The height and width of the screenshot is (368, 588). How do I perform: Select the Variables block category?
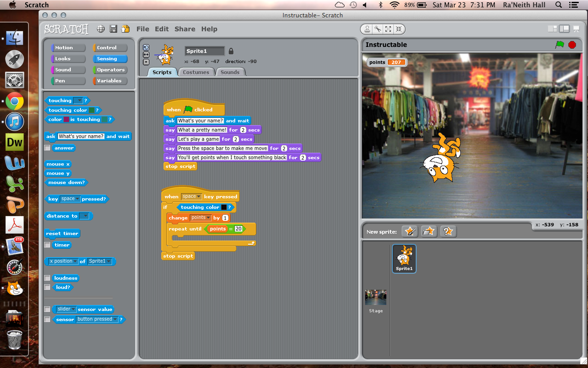point(110,81)
